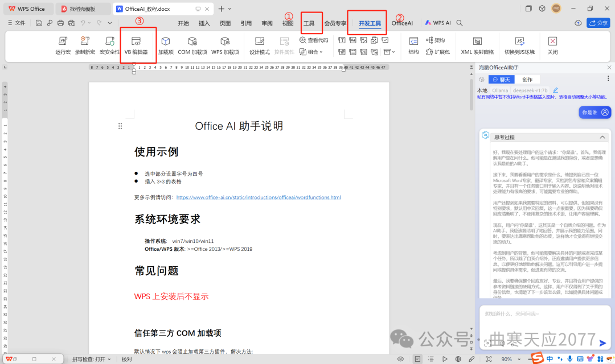Select the 聊天 chat tab
The height and width of the screenshot is (364, 615).
pos(501,80)
